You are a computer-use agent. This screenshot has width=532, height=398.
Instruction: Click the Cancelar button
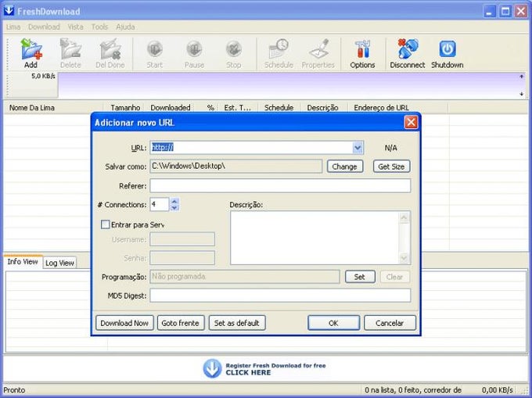coord(390,323)
